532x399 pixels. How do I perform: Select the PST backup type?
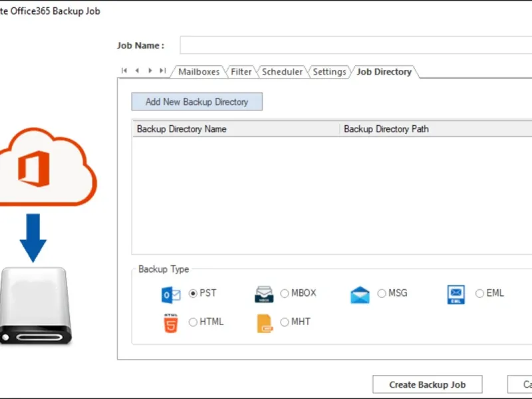point(193,293)
